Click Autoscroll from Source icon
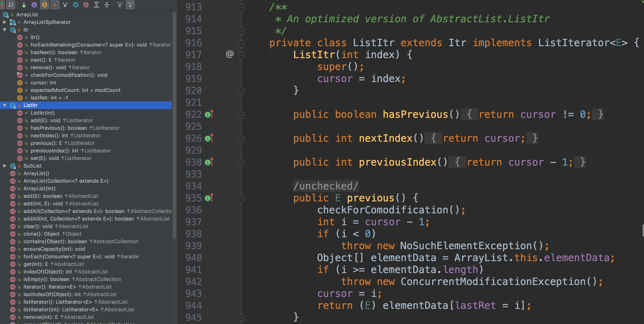 click(x=130, y=5)
